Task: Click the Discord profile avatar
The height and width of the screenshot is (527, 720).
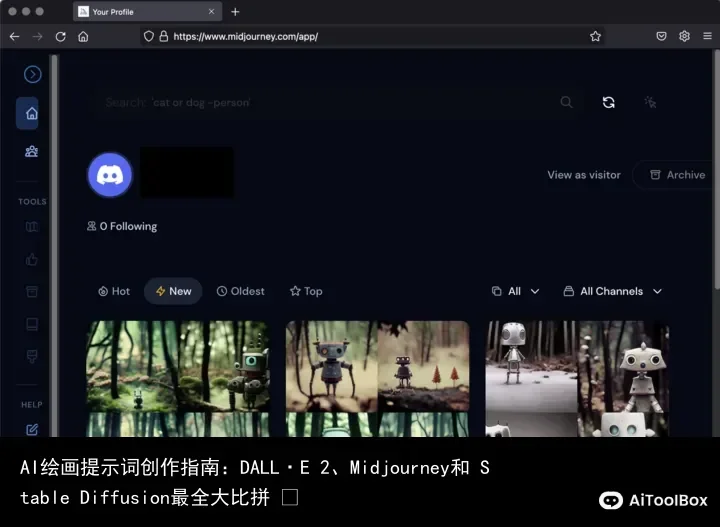Action: tap(110, 174)
